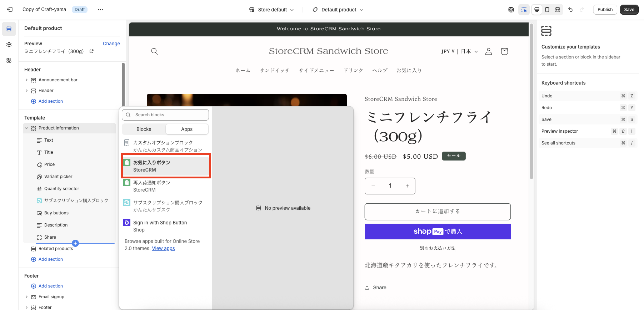Decrease quantity with minus button

[x=373, y=186]
